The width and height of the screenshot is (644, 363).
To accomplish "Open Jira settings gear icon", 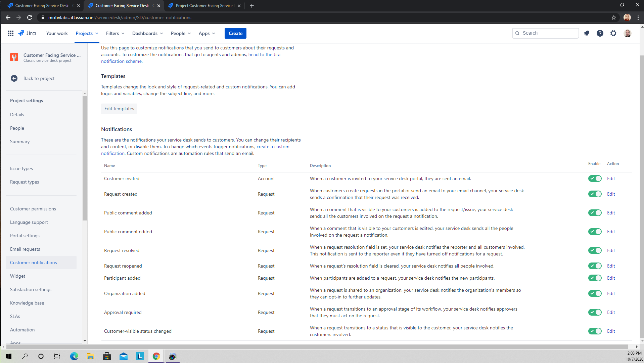I will coord(613,33).
